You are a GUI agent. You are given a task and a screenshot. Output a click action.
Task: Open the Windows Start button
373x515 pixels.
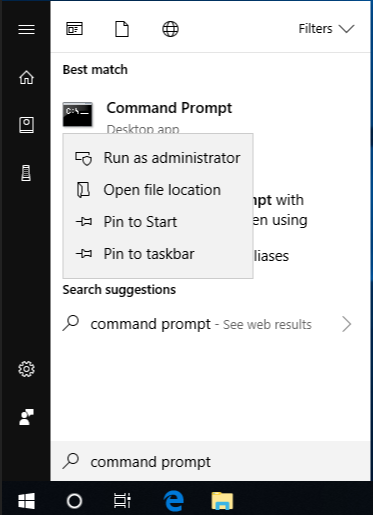pyautogui.click(x=26, y=501)
